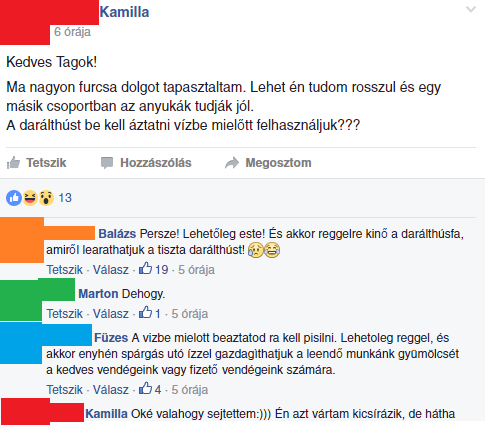Screen dimensions: 485x425
Task: Like Füzes's comment via Tetszik
Action: tap(64, 389)
